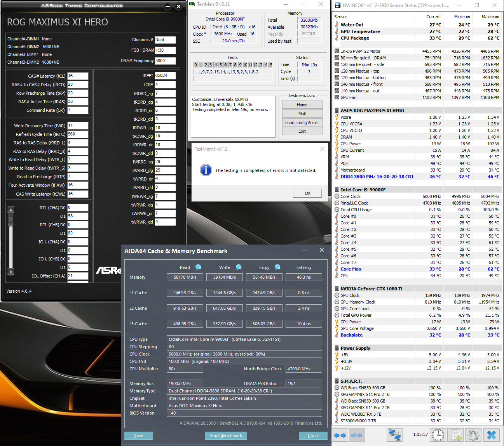504x446 pixels.
Task: Click scroll down arrow in ASRock Timing Configurator
Action: pyautogui.click(x=11, y=272)
